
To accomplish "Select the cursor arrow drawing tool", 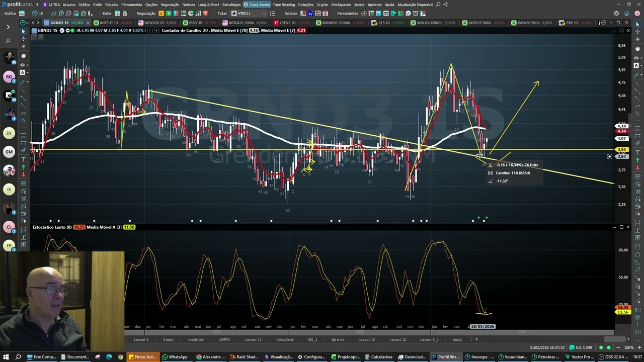I will (23, 31).
